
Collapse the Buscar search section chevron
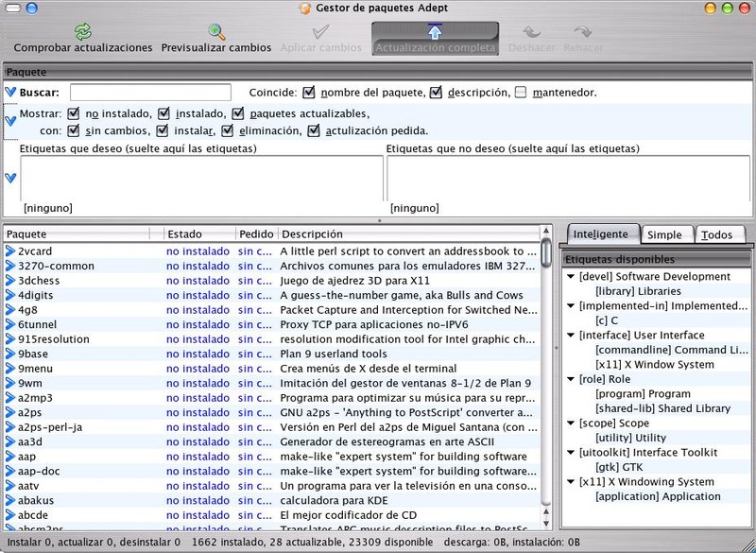coord(10,92)
